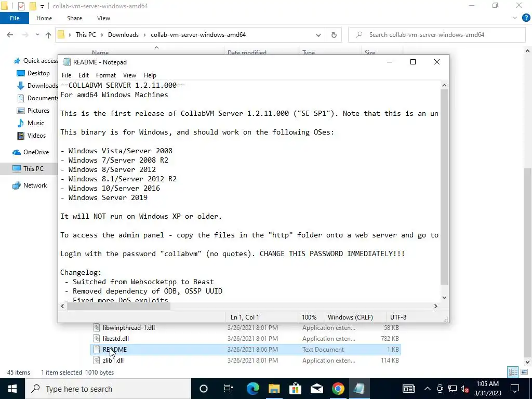This screenshot has width=532, height=399.
Task: Switch to Notepad taskbar icon
Action: [x=360, y=389]
